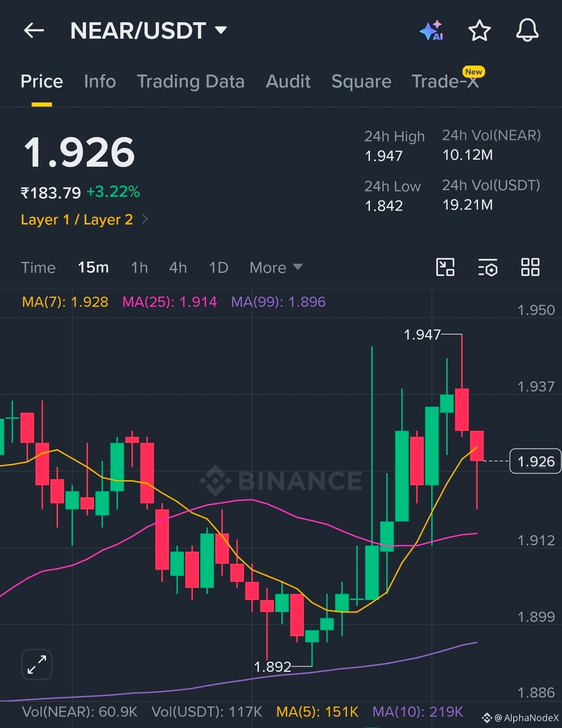Tap the 1.950 price axis label
562x728 pixels.
pos(536,310)
